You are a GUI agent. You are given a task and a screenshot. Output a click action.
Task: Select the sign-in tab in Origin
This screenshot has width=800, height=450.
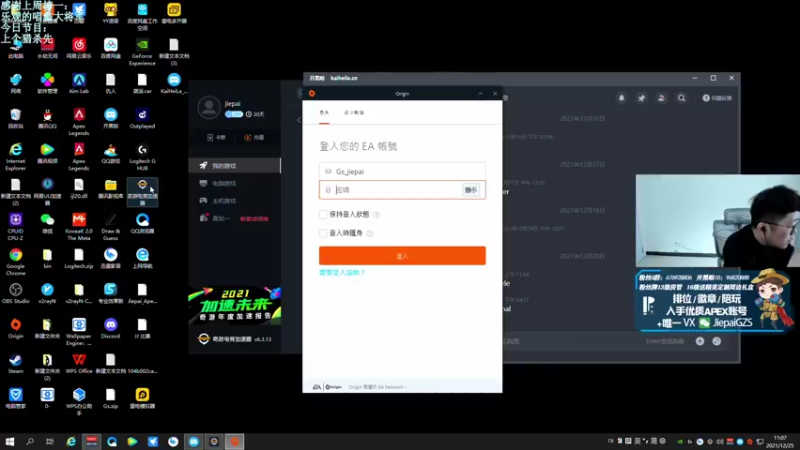click(x=324, y=112)
